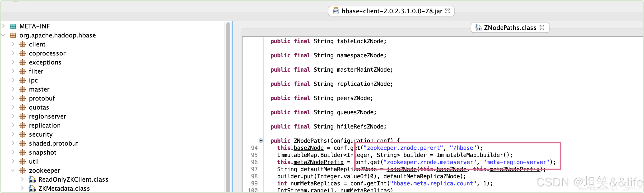The height and width of the screenshot is (193, 644).
Task: Close the ZNodePaths.class tab
Action: click(542, 28)
